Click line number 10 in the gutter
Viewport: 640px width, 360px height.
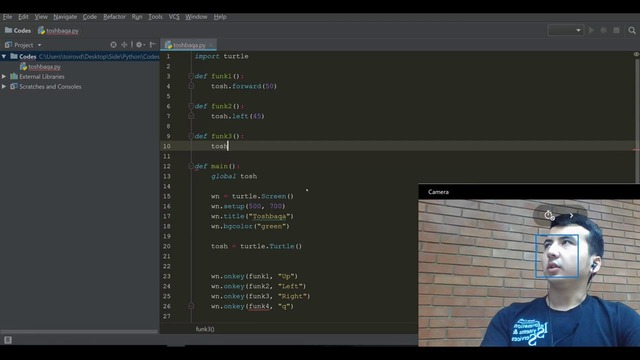click(167, 146)
